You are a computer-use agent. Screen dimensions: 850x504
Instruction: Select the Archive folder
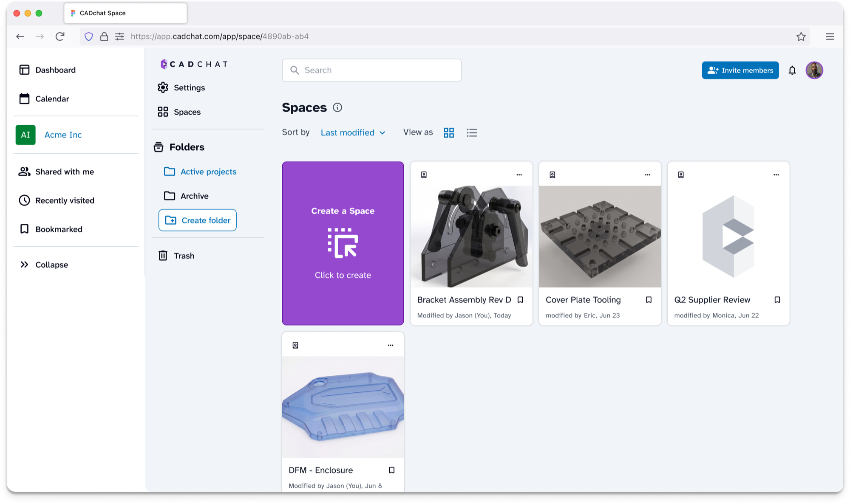pos(186,196)
